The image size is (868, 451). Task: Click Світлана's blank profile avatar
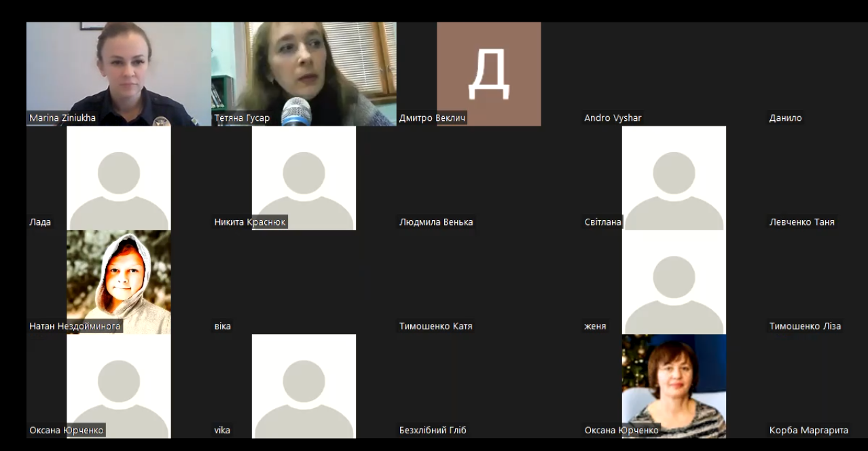pyautogui.click(x=674, y=178)
